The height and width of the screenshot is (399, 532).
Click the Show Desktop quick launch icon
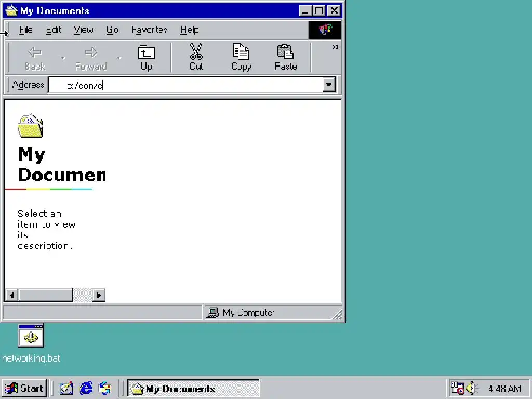pos(66,388)
